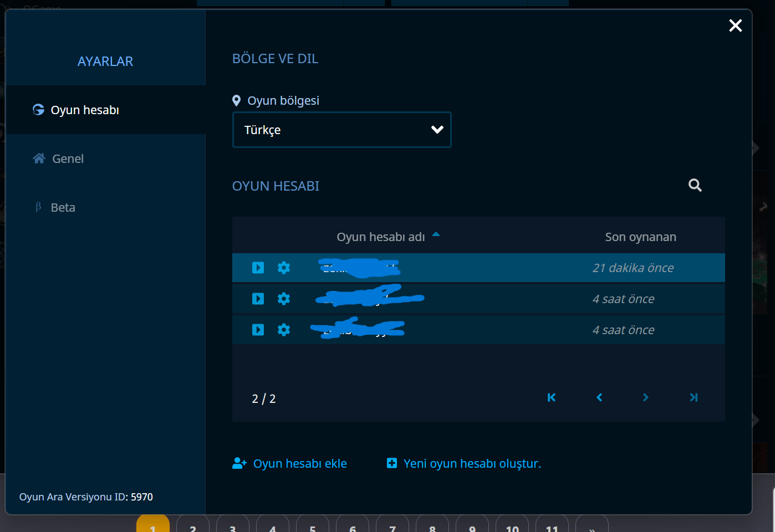
Task: Click Yeni oyun hesabı oluştur link
Action: 464,463
